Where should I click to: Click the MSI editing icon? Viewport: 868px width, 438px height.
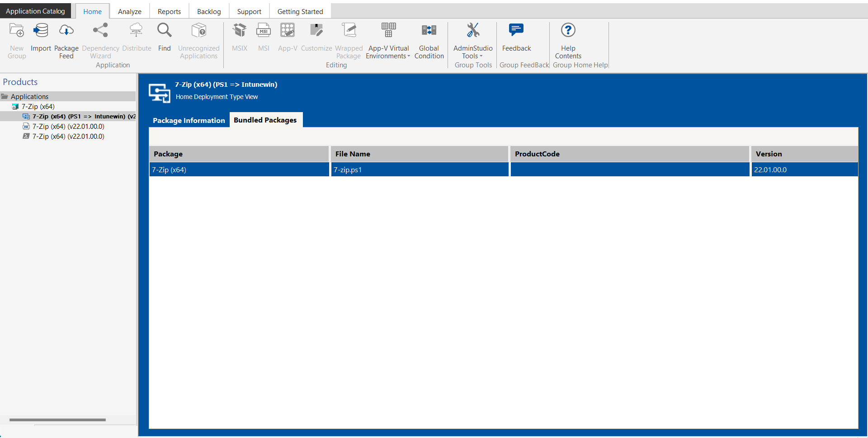(264, 31)
